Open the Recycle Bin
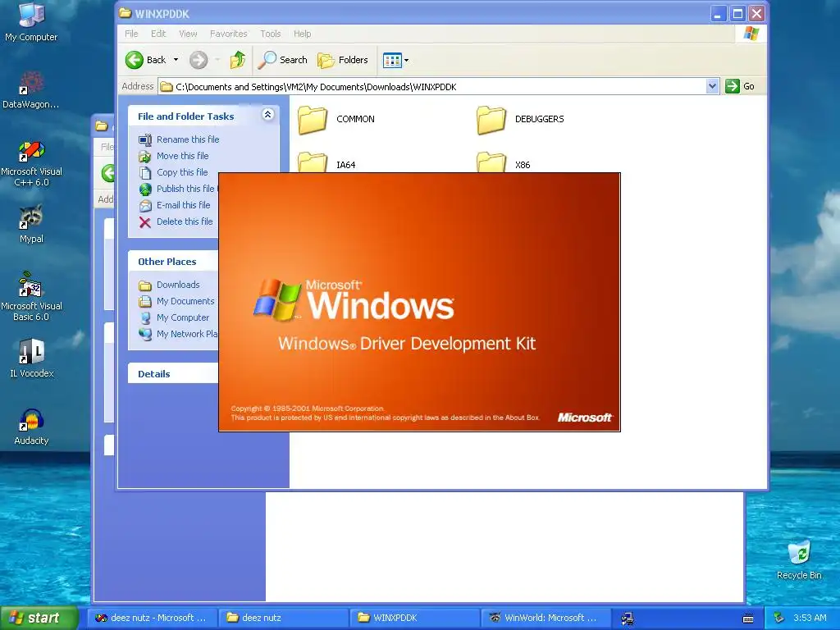Image resolution: width=840 pixels, height=630 pixels. click(x=799, y=560)
